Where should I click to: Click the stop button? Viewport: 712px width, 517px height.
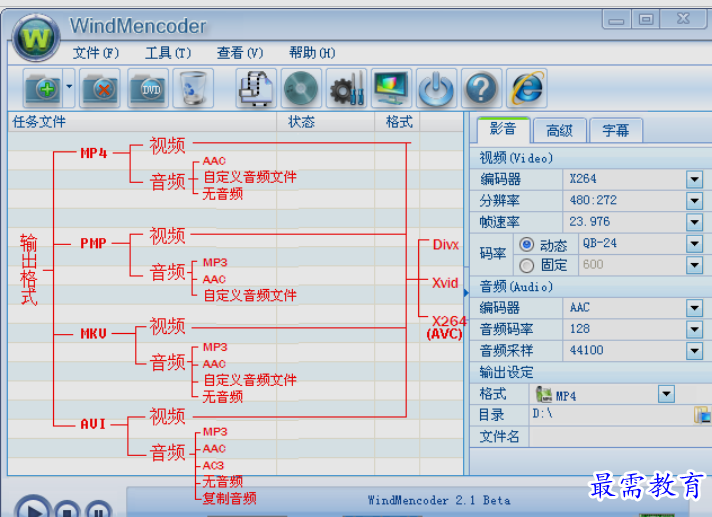coord(67,509)
